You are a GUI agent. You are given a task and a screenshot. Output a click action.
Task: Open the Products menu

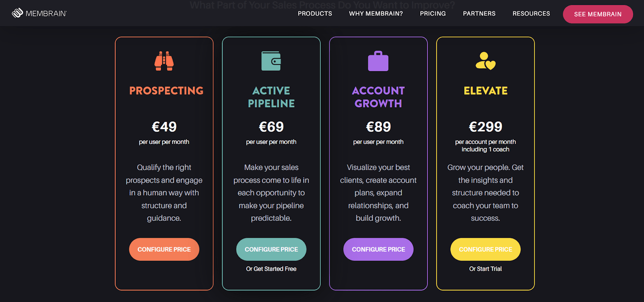(x=315, y=13)
